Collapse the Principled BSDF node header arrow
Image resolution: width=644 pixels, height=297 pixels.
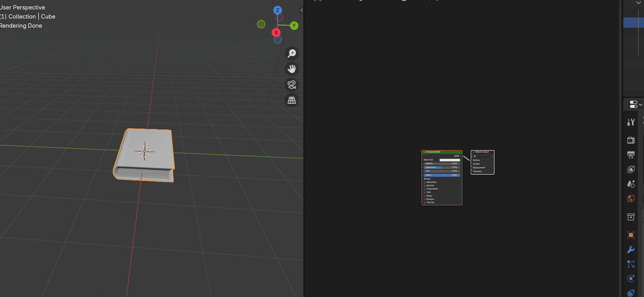click(x=424, y=152)
